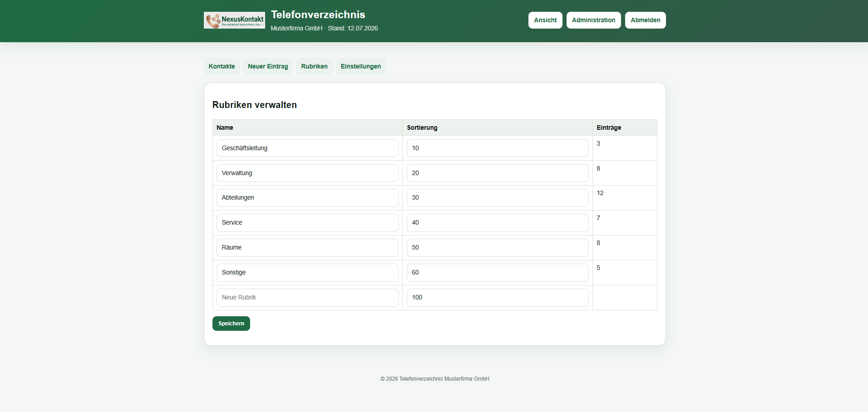The image size is (868, 412).
Task: Focus the Räume name field
Action: [x=307, y=248]
